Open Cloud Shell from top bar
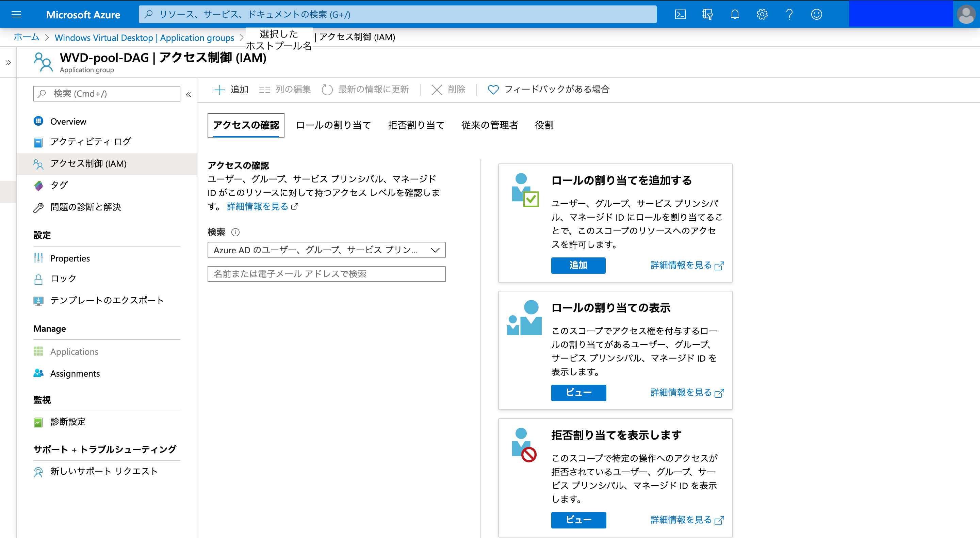The image size is (980, 538). click(680, 14)
